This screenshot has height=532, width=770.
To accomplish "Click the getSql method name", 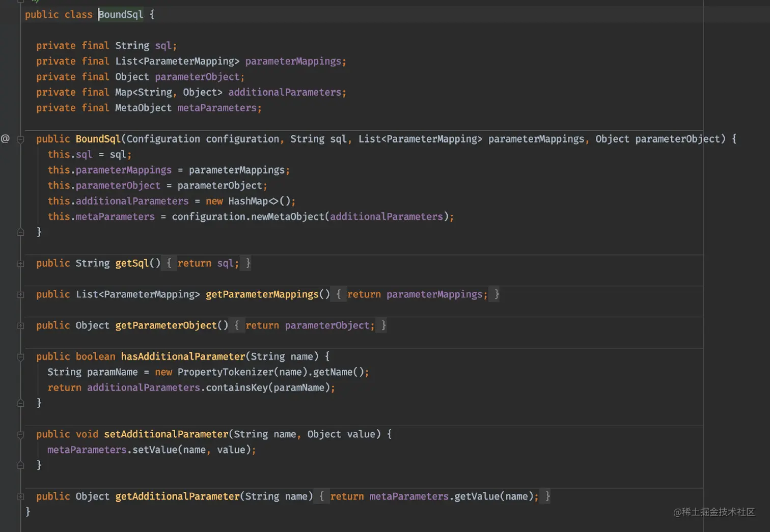I will (132, 263).
